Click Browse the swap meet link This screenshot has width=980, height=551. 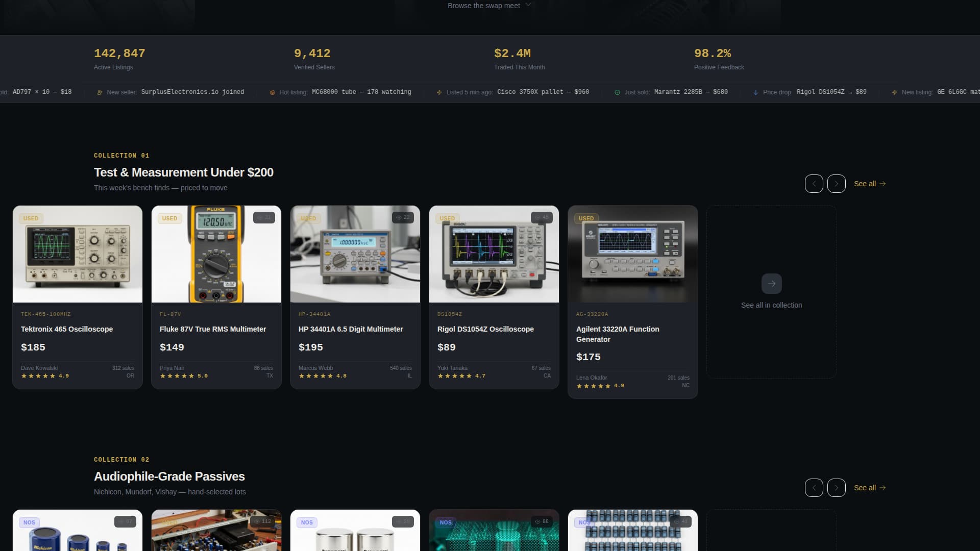[x=489, y=6]
